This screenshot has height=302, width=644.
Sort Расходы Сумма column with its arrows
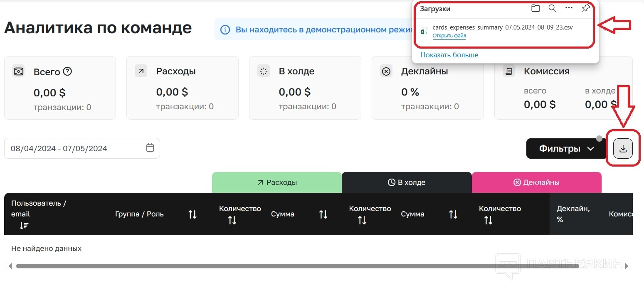(x=323, y=214)
